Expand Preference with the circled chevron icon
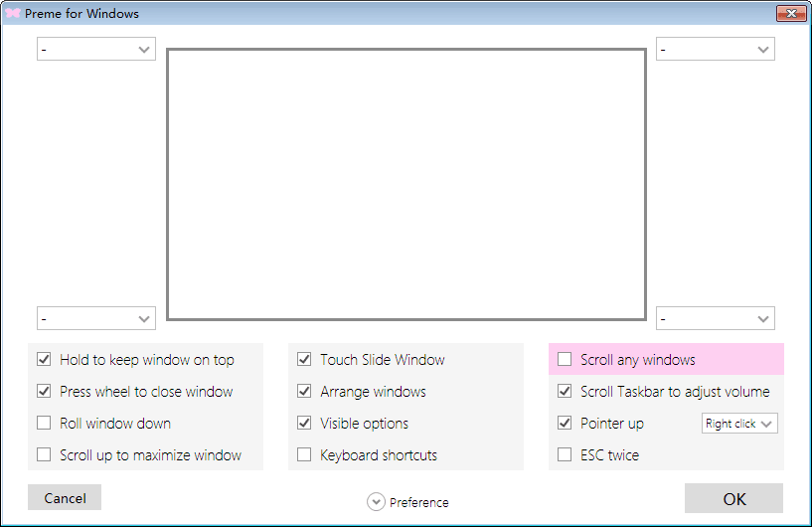 pos(376,502)
